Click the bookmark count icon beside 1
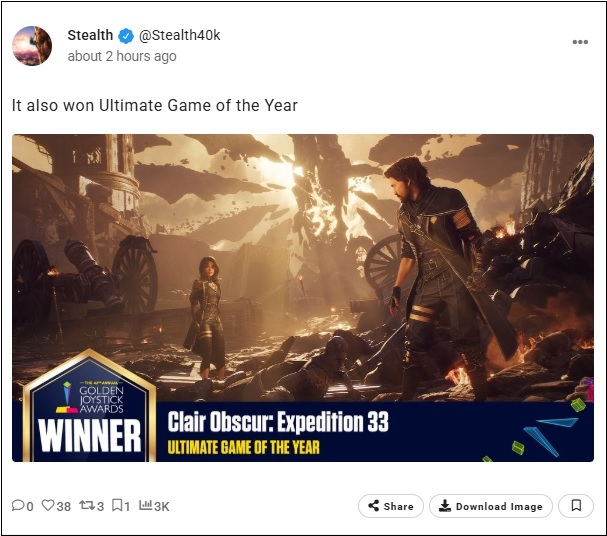This screenshot has height=536, width=607. click(117, 506)
